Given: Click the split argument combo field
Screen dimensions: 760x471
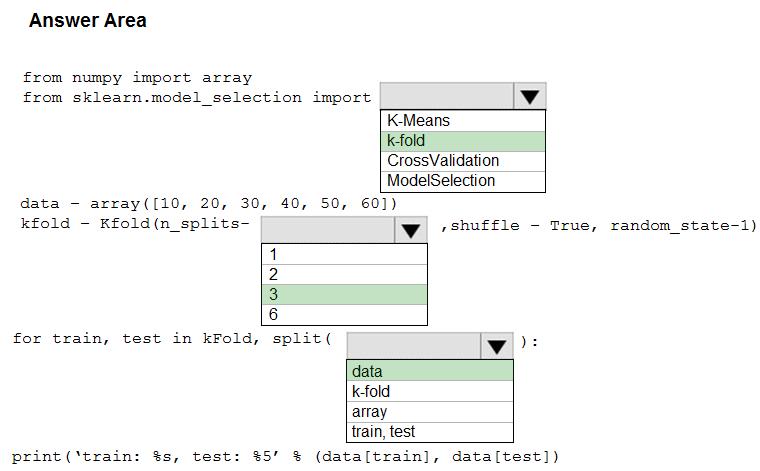Looking at the screenshot, I should (414, 346).
